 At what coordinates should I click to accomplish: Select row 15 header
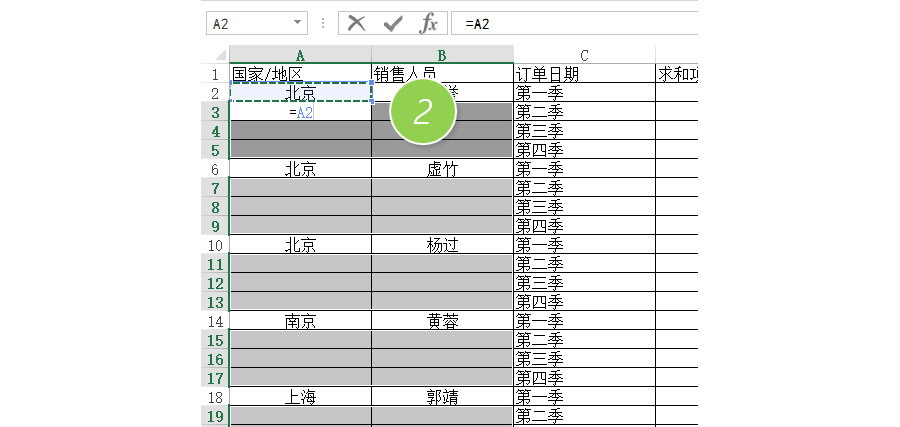pyautogui.click(x=215, y=340)
